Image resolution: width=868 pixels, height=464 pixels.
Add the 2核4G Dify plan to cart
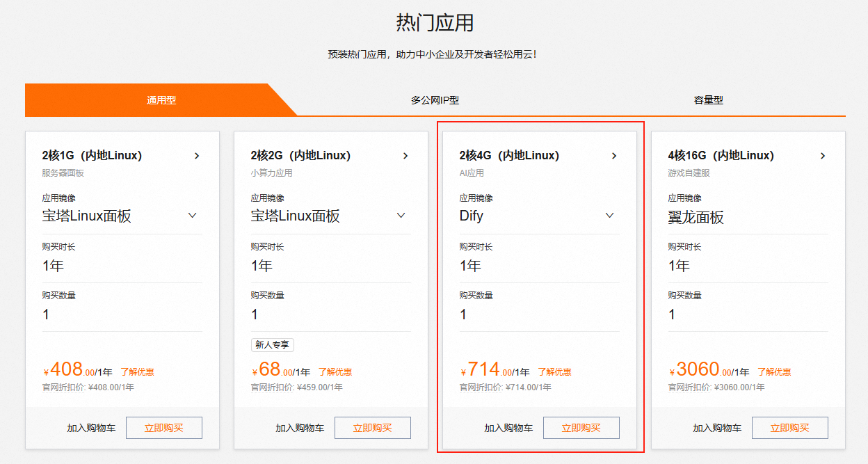[x=508, y=429]
